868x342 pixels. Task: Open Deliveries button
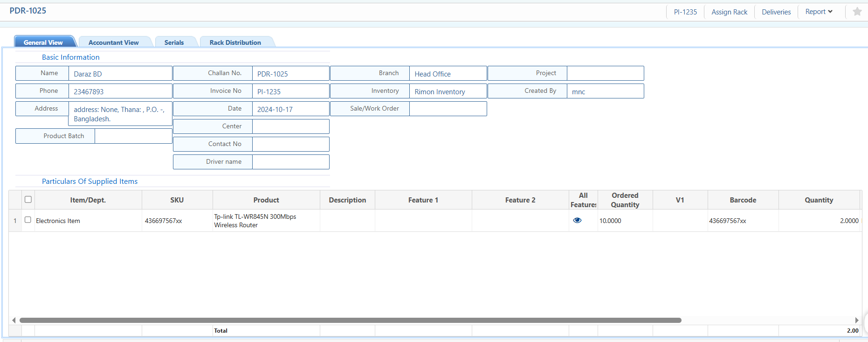[776, 12]
